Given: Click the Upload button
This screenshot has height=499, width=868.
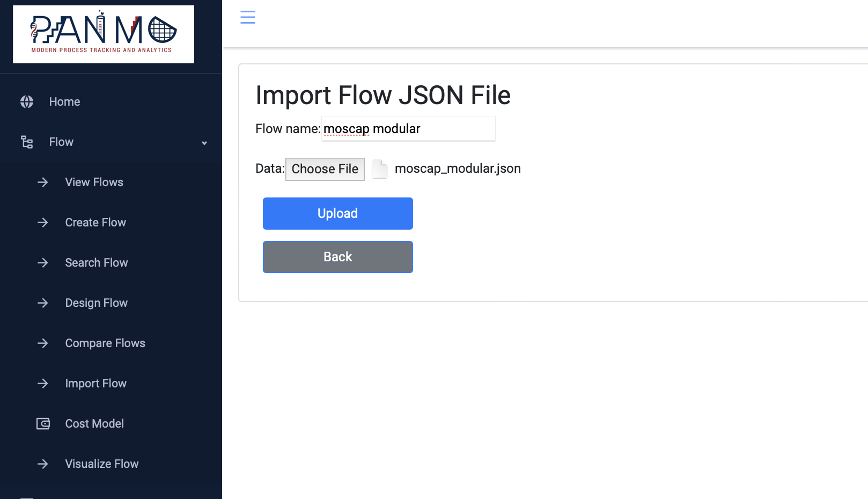Looking at the screenshot, I should (338, 214).
